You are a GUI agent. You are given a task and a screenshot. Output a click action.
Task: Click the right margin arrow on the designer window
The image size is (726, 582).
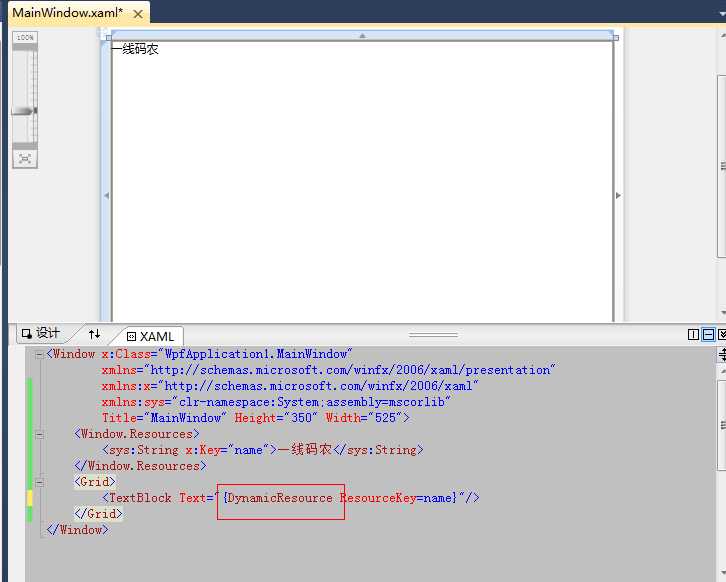tap(618, 195)
